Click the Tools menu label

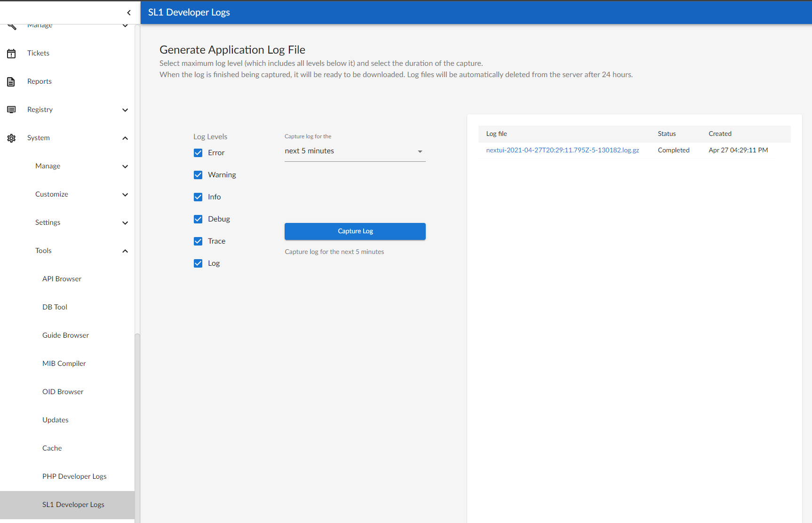click(43, 251)
